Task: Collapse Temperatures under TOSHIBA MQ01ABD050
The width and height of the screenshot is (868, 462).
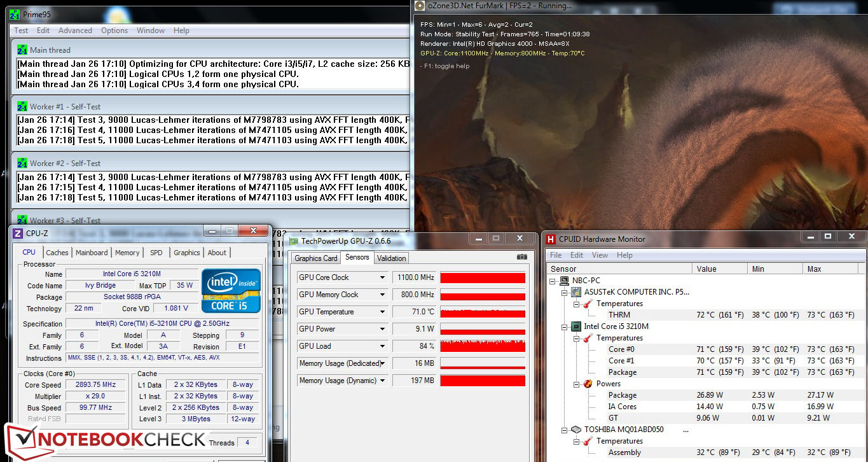Action: [x=576, y=441]
